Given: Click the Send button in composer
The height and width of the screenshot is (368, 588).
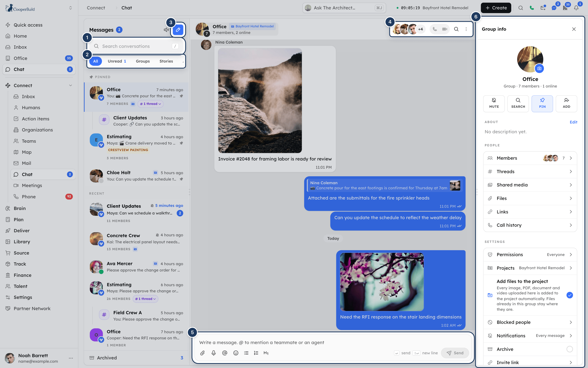Looking at the screenshot, I should (455, 353).
